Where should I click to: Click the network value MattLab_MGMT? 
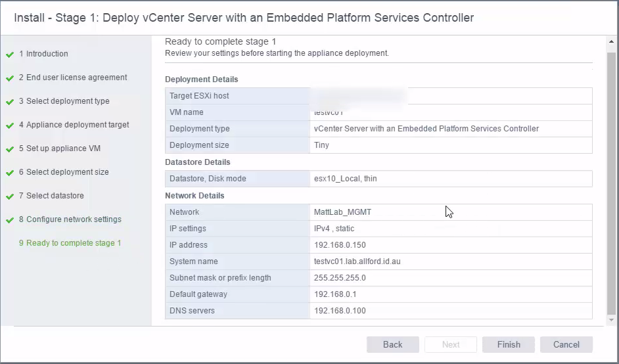[x=342, y=212]
